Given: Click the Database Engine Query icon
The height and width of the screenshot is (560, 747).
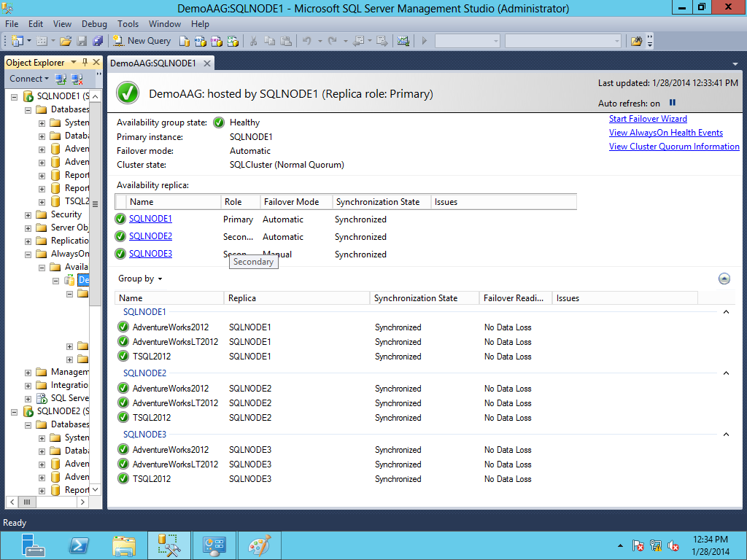Looking at the screenshot, I should [x=185, y=41].
